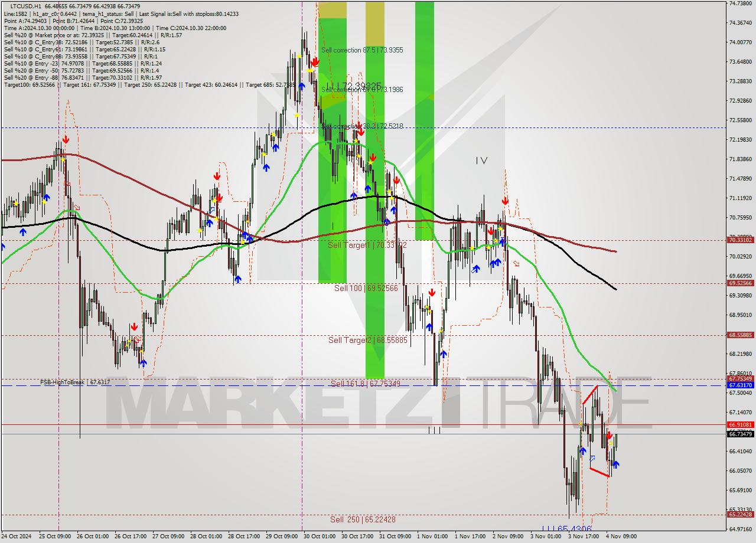Click 'Sell correction 38.2 | 72.5218' label

[x=362, y=126]
